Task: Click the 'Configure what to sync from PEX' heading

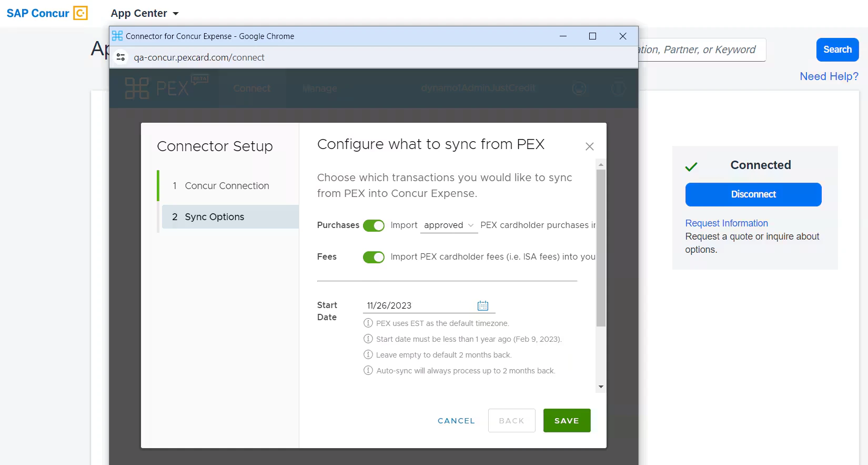Action: coord(431,144)
